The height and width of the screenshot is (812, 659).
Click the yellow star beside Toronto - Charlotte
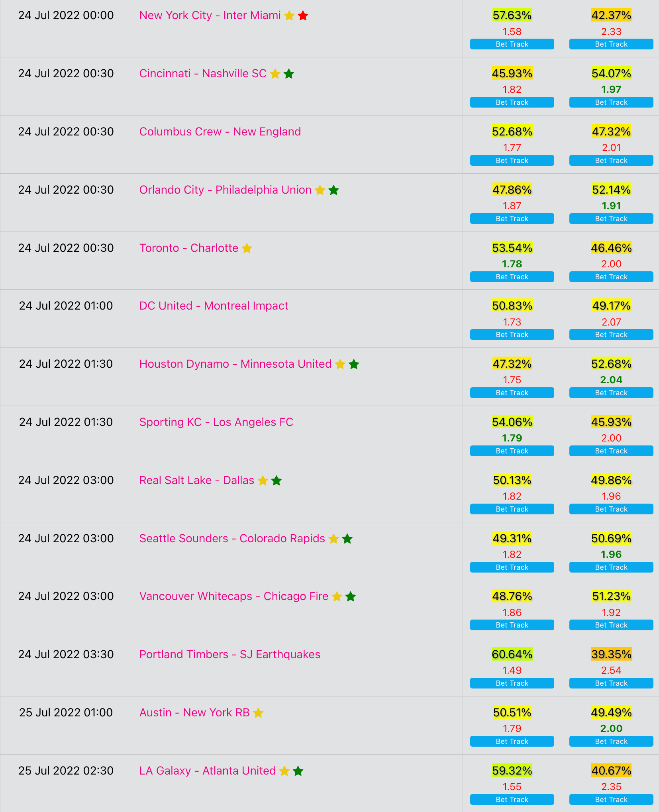[247, 248]
